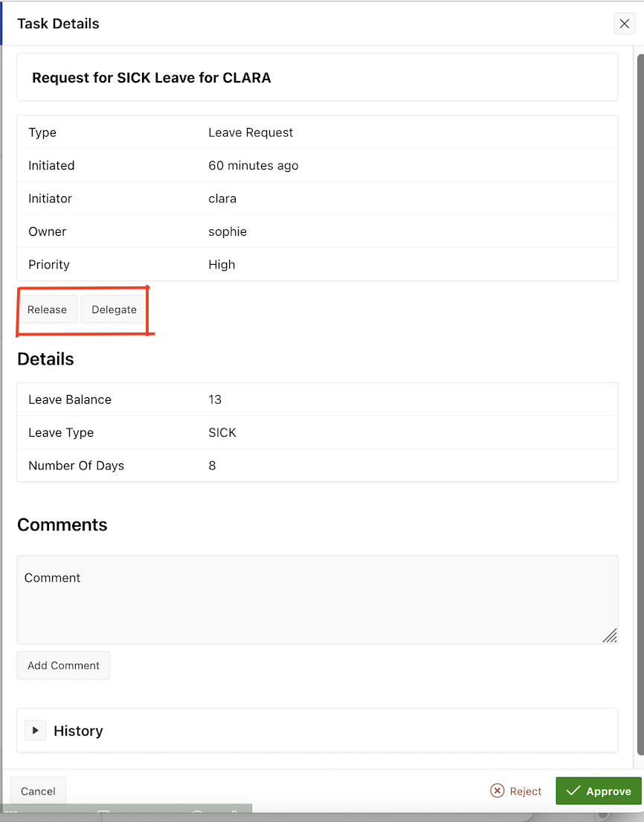Click the Approve button label
644x822 pixels.
[x=608, y=792]
